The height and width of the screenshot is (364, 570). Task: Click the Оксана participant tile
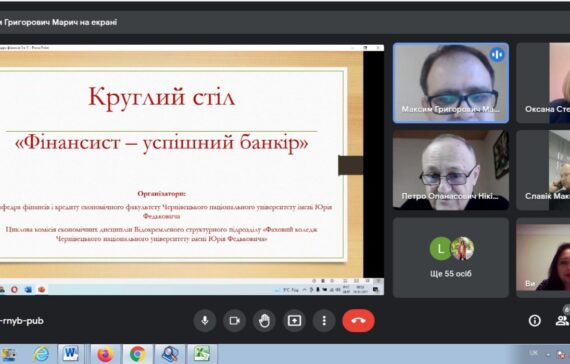[543, 83]
